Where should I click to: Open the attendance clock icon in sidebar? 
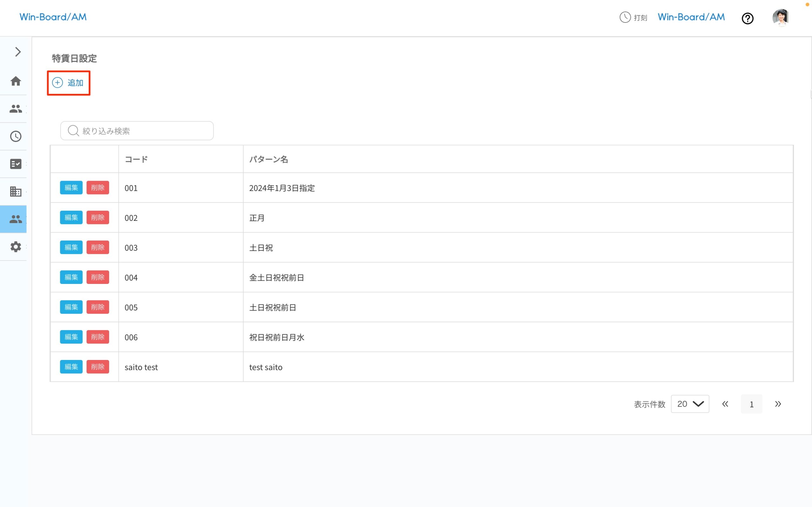click(15, 136)
